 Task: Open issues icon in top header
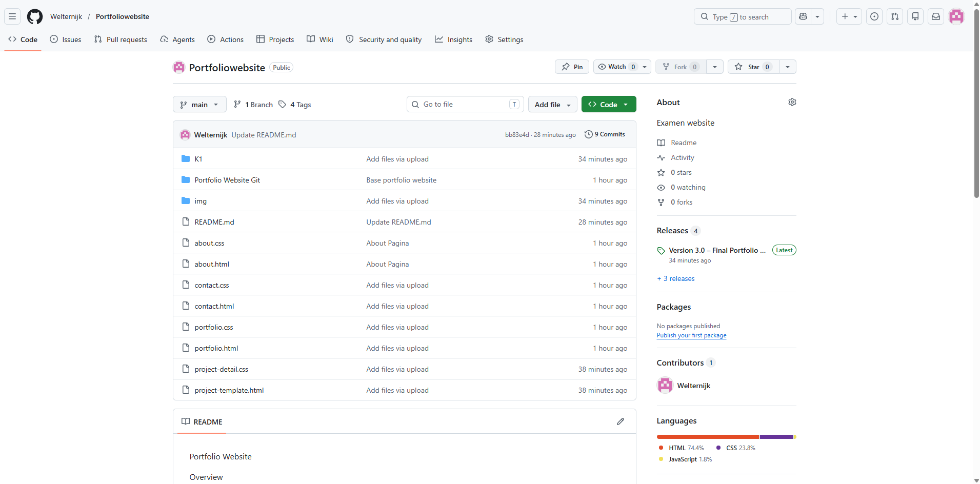[x=874, y=16]
